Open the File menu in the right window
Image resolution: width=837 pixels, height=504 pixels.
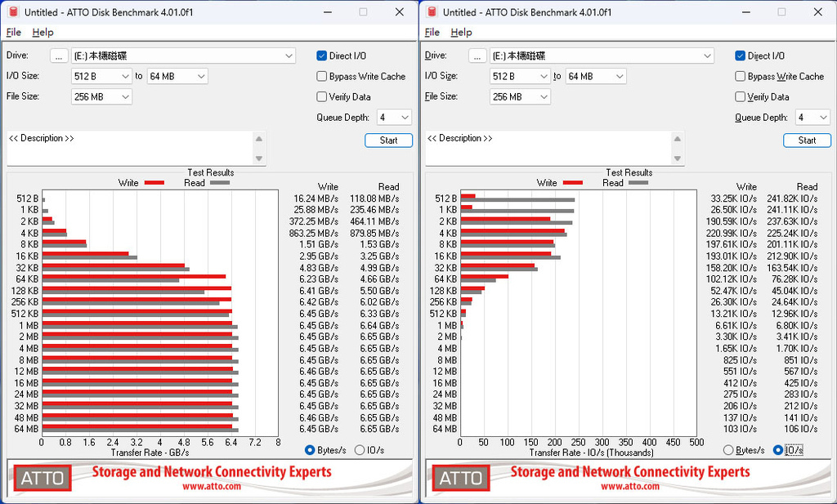(432, 33)
